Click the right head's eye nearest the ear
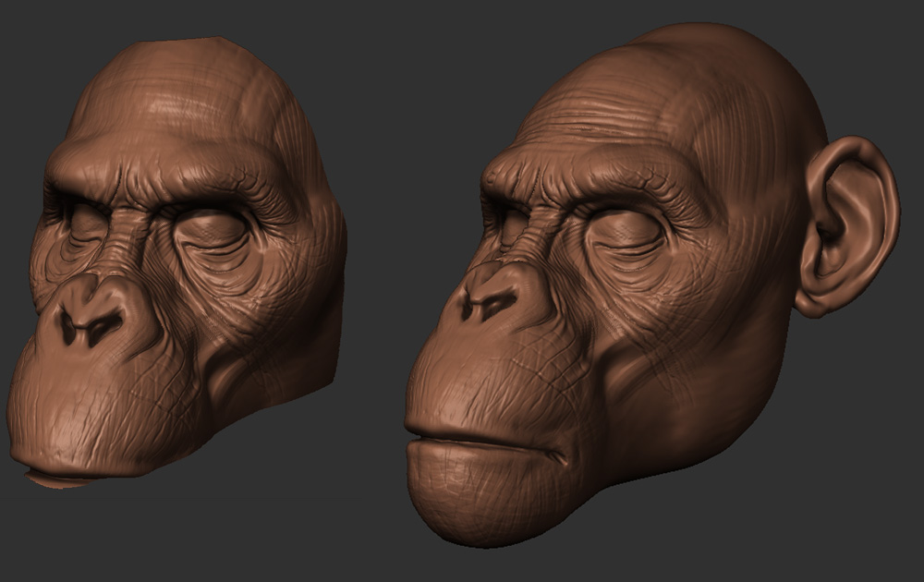Screen dimensions: 924x582 tap(628, 231)
